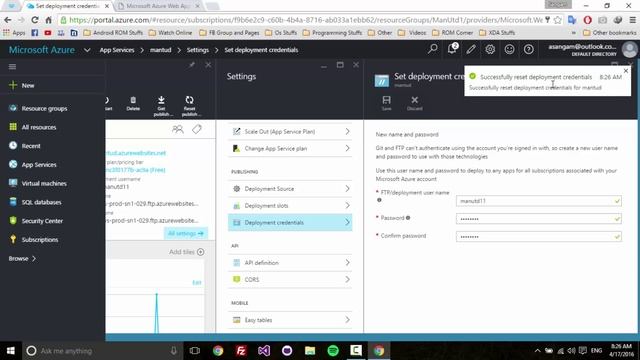Click the All settings link
This screenshot has height=360, width=640.
tap(186, 233)
